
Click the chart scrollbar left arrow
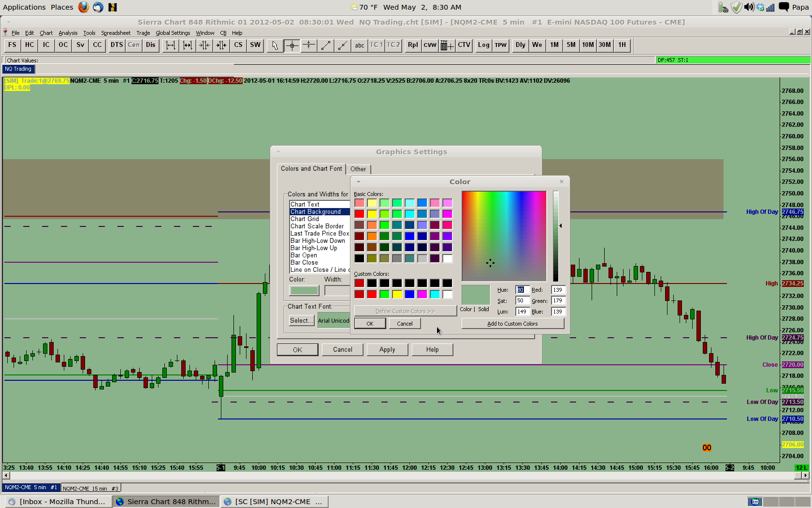(6, 476)
